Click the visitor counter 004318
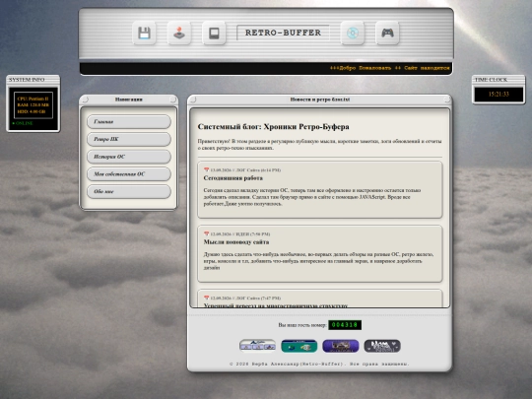The width and height of the screenshot is (532, 399). click(345, 325)
